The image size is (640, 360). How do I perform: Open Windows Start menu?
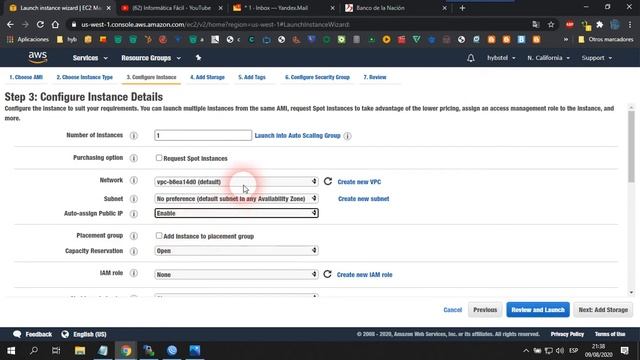coord(11,351)
